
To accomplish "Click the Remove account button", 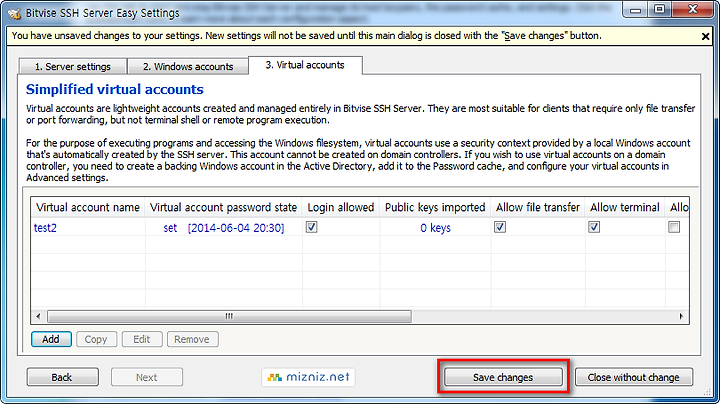I will coord(192,339).
